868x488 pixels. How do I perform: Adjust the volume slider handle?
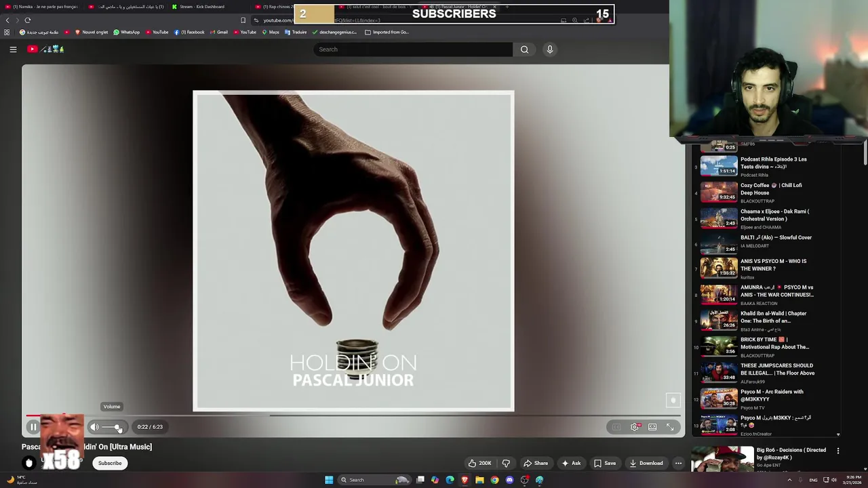118,428
